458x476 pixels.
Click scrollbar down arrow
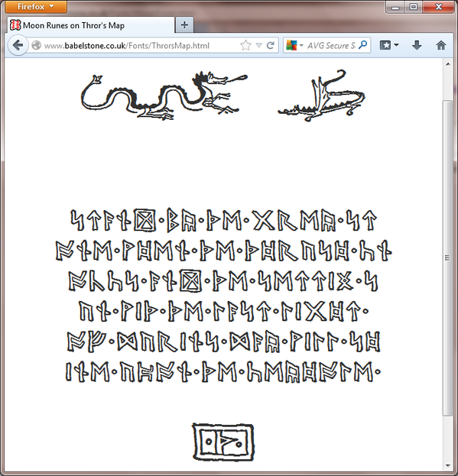coord(448,465)
